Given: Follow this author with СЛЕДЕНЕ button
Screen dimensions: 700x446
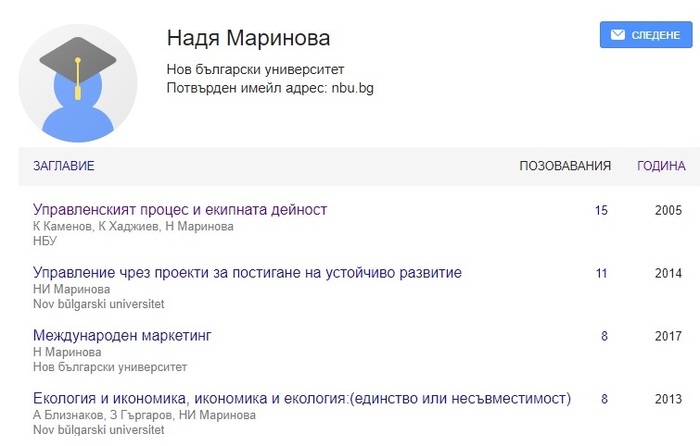Looking at the screenshot, I should pyautogui.click(x=645, y=35).
